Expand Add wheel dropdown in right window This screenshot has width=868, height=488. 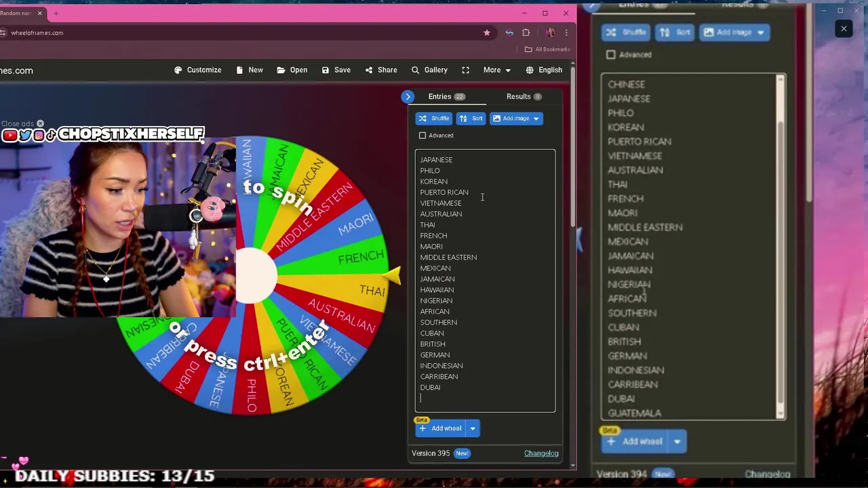pyautogui.click(x=677, y=442)
